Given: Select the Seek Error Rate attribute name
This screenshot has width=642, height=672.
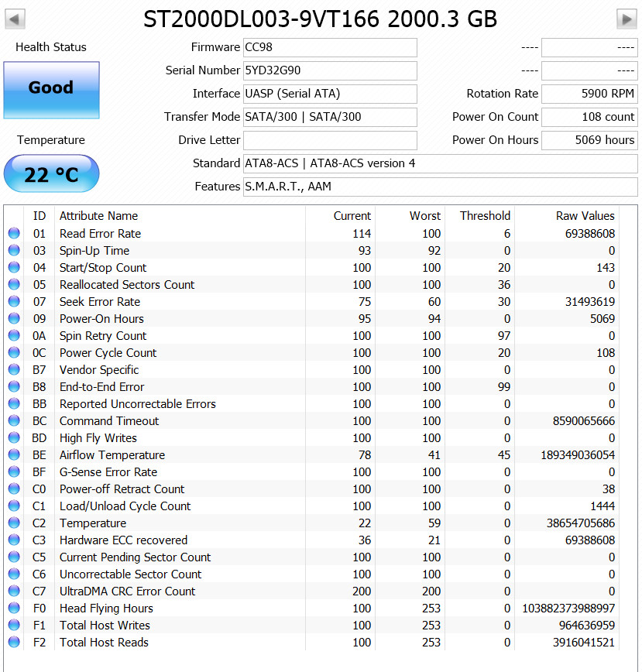Looking at the screenshot, I should pyautogui.click(x=100, y=302).
